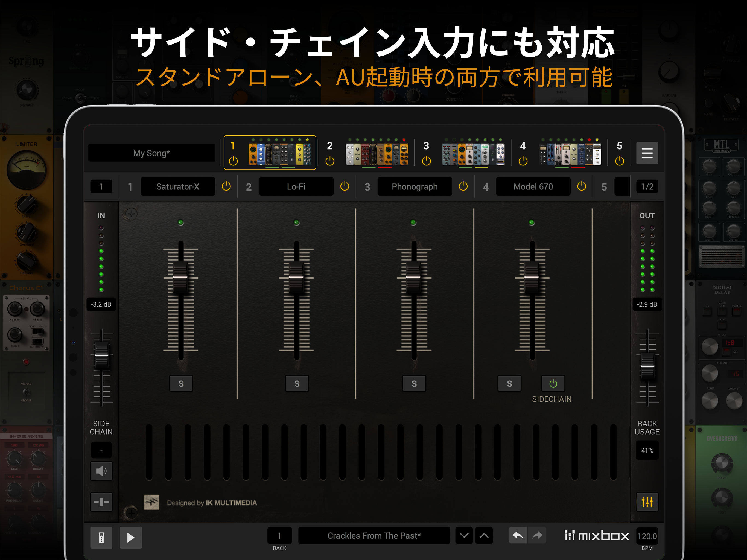Open the My Song* name field
Screen dimensions: 747x560
151,153
